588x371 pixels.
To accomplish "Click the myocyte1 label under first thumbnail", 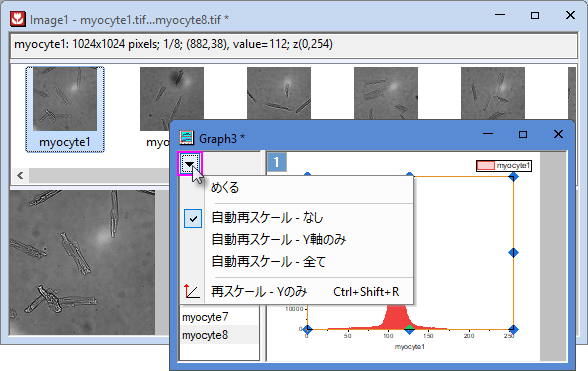I will tap(65, 142).
